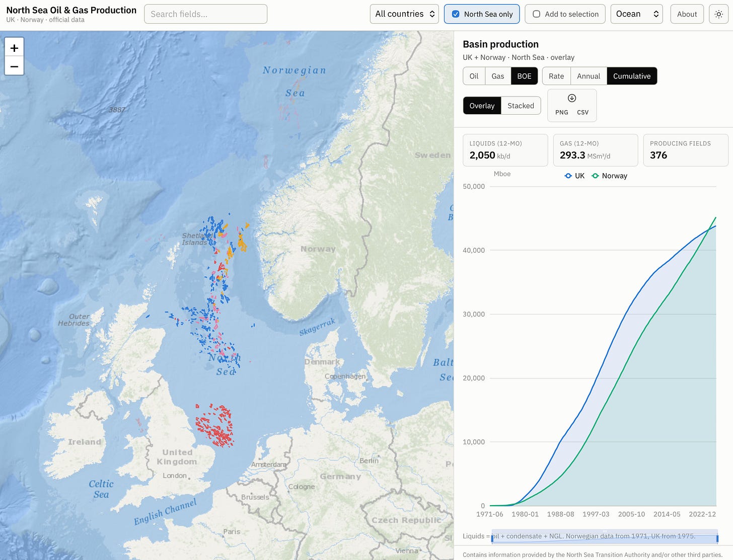Screen dimensions: 733x560
Task: Click the Search fields input box
Action: [205, 14]
